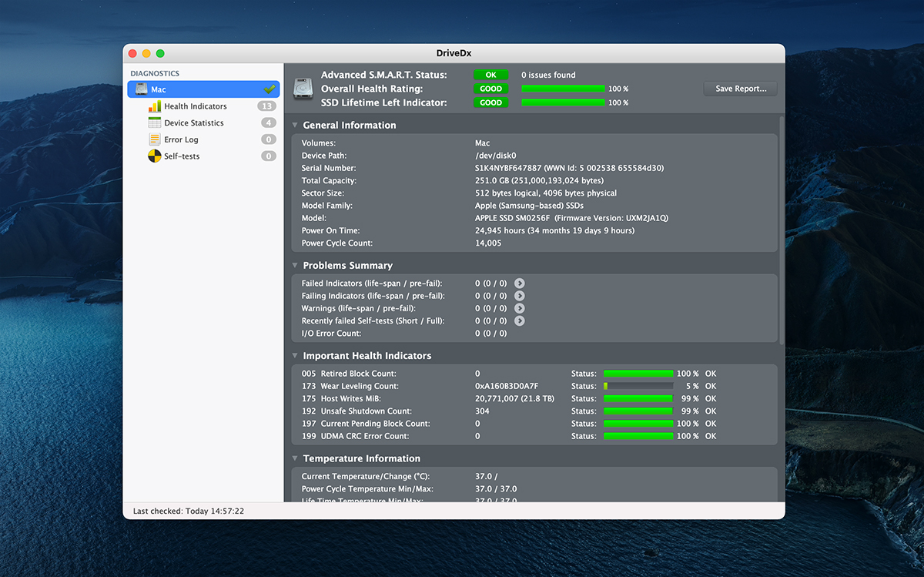Click the Wear Leveling Count status bar
924x577 pixels.
coord(638,386)
